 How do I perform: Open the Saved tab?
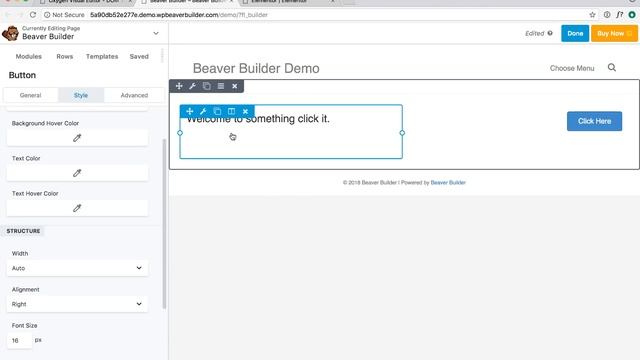point(139,56)
